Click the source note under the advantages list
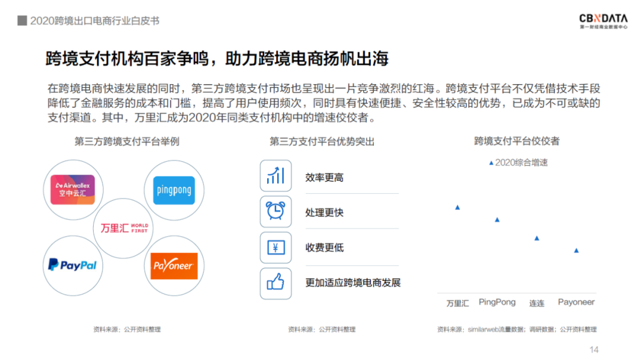This screenshot has width=644, height=362. click(321, 330)
